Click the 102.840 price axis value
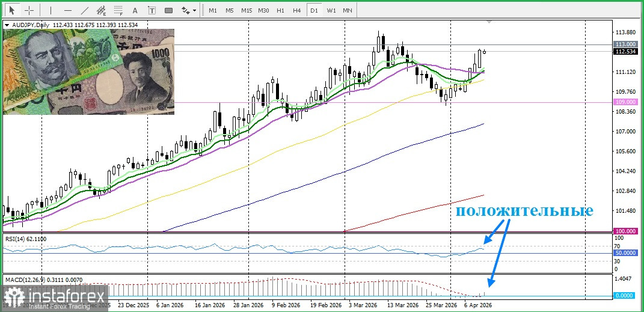The width and height of the screenshot is (644, 312). coord(624,191)
